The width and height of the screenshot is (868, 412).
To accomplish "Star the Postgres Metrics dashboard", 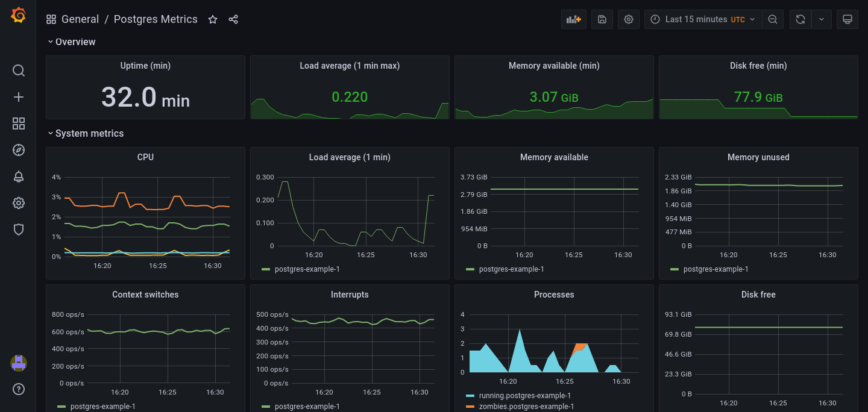I will tap(212, 19).
